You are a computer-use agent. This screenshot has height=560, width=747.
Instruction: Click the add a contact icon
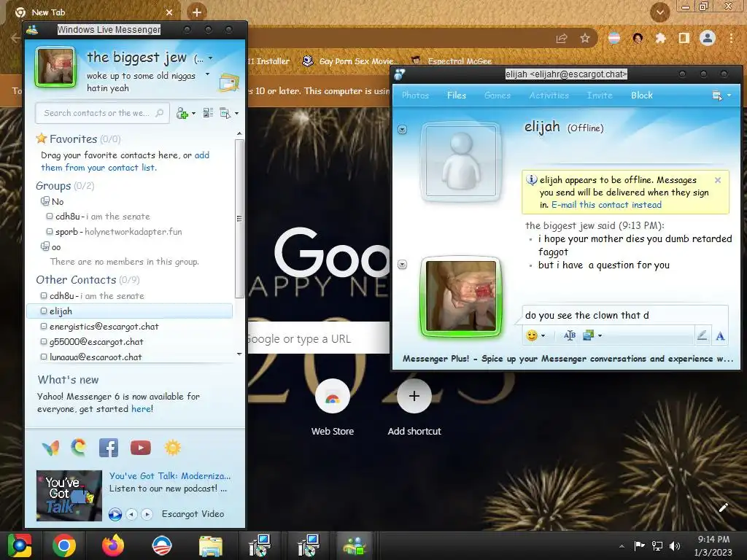(182, 113)
